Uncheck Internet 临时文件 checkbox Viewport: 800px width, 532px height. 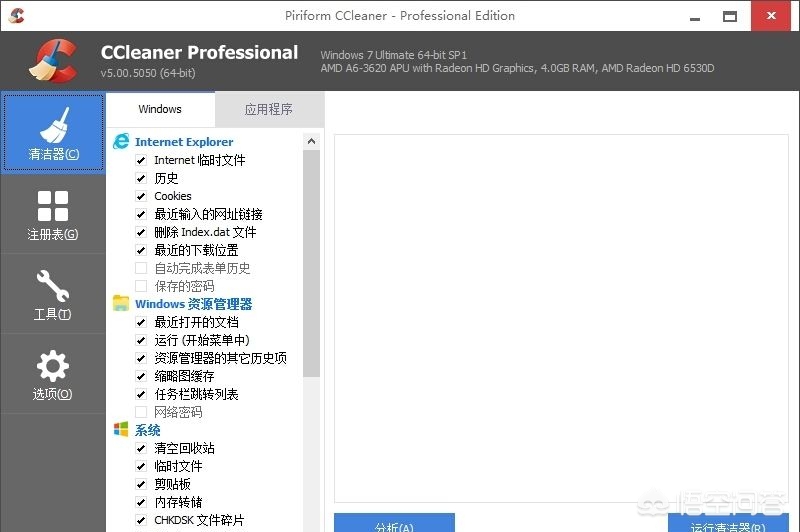[141, 160]
